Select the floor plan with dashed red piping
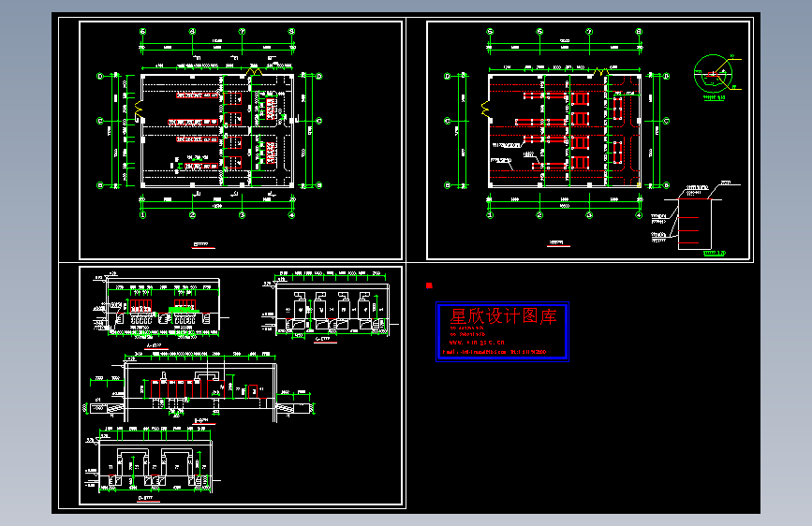Screen dimensions: 812x526 point(556,124)
